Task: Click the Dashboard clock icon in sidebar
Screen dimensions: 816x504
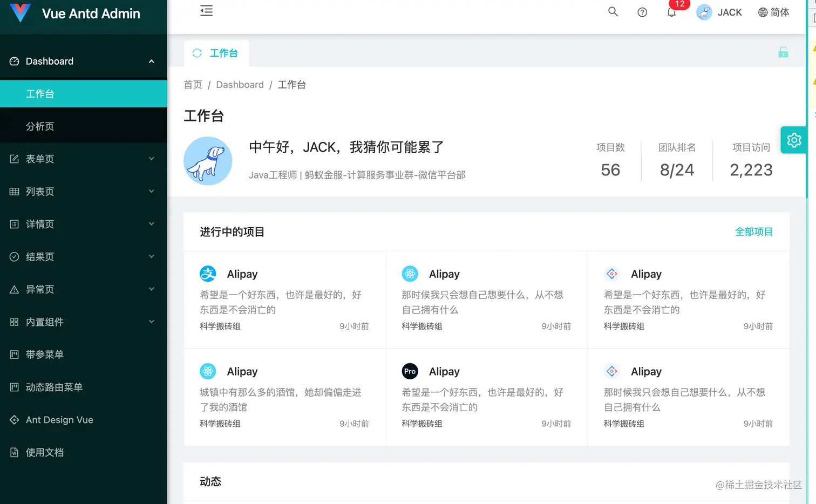Action: [14, 61]
